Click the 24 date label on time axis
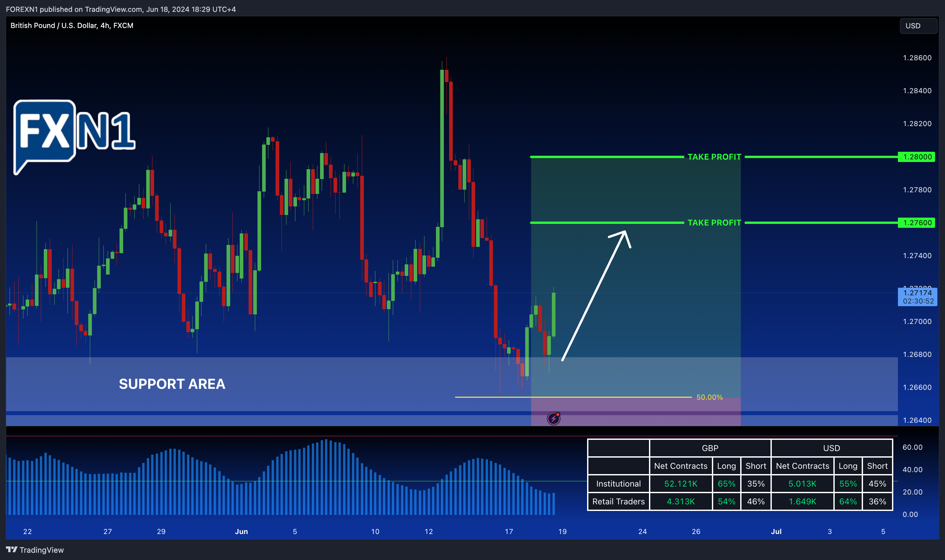Screen dimensions: 945x560 [x=643, y=531]
